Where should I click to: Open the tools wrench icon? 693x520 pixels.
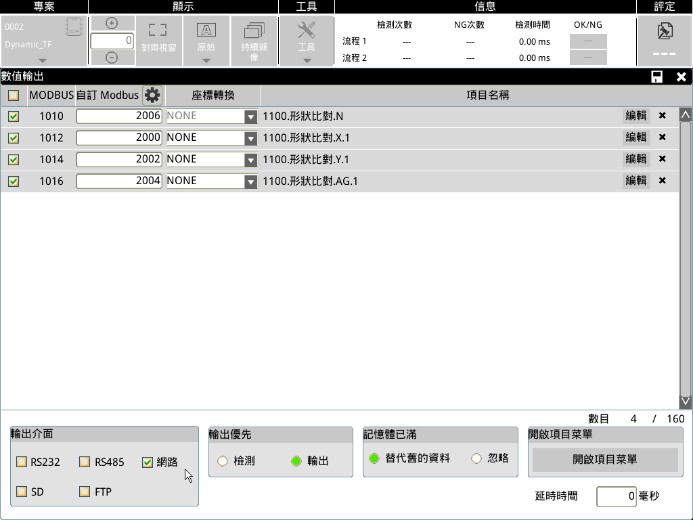pyautogui.click(x=307, y=31)
